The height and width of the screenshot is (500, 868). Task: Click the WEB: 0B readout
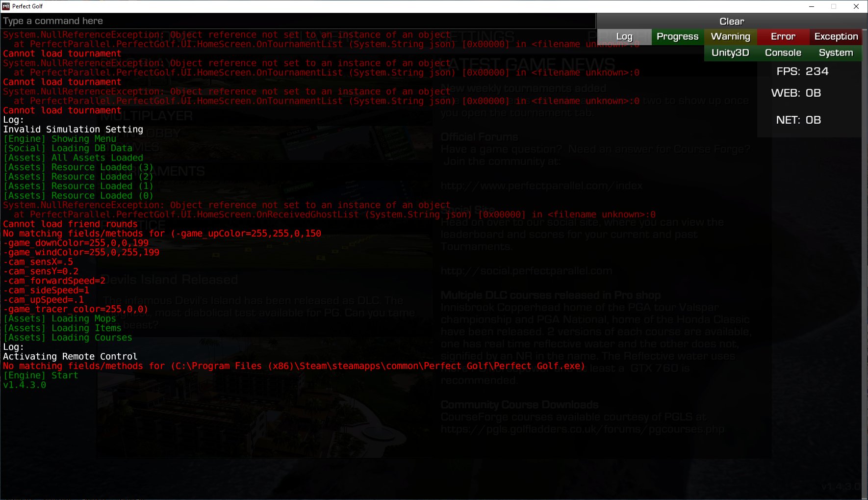pyautogui.click(x=796, y=93)
